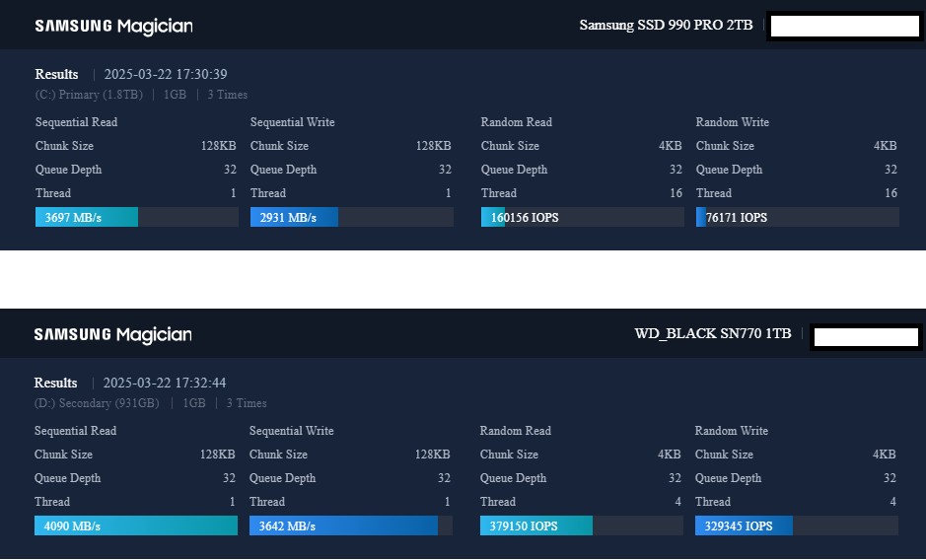Click the Samsung Magician logo above the SN770 results
The height and width of the screenshot is (560, 926).
[112, 335]
